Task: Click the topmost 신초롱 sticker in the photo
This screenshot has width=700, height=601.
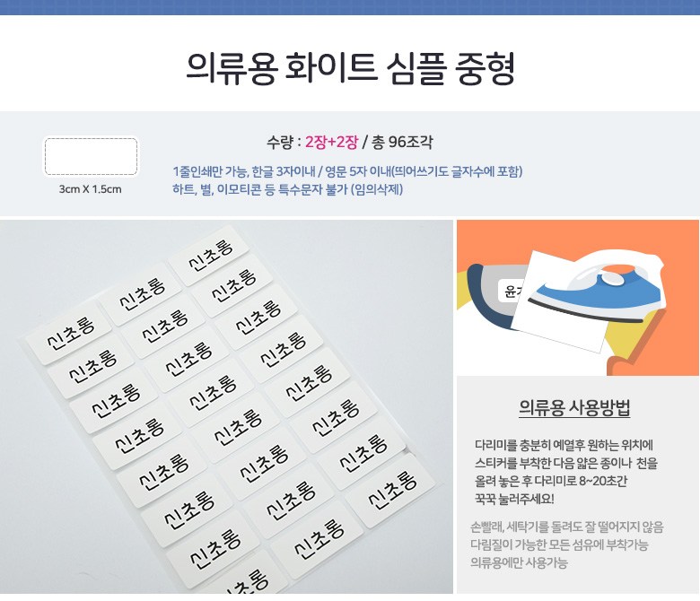Action: pos(210,256)
